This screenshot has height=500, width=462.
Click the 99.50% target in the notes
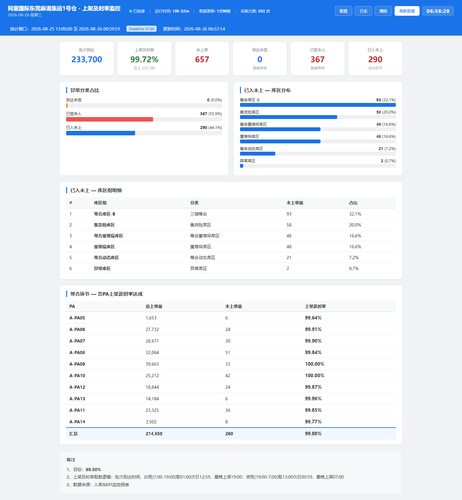[x=93, y=470]
